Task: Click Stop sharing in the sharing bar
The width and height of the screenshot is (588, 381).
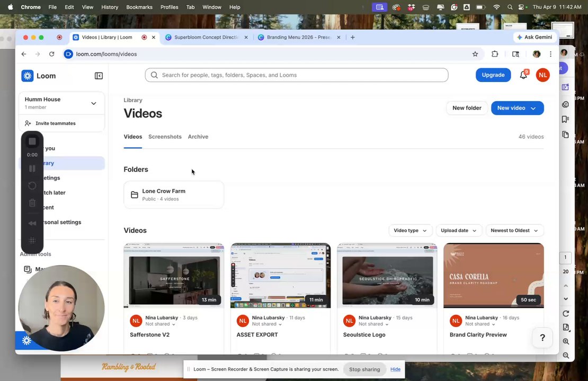Action: 364,369
